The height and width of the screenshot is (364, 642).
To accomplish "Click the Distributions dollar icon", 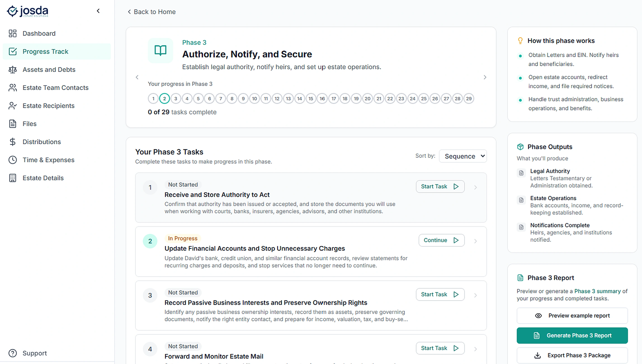I will pos(12,142).
